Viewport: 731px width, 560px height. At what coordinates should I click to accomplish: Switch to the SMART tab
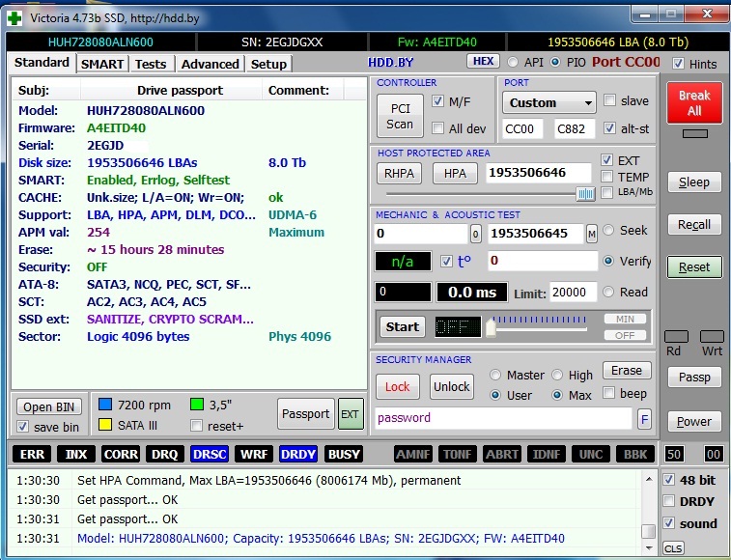pyautogui.click(x=102, y=64)
